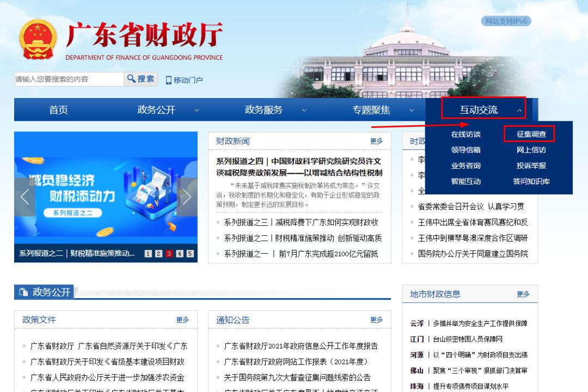The width and height of the screenshot is (588, 392).
Task: Select active carousel slide 3 indicator
Action: 169,254
